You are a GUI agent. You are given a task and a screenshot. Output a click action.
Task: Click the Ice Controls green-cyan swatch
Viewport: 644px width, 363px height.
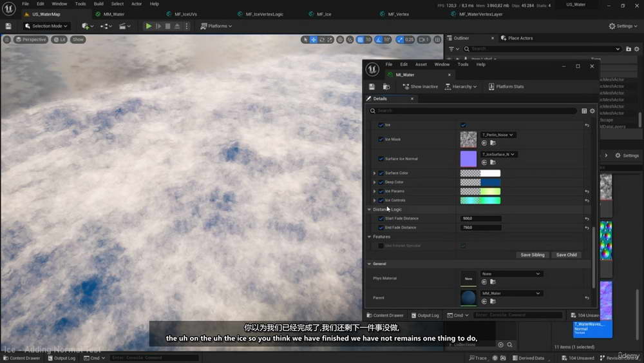(x=480, y=201)
